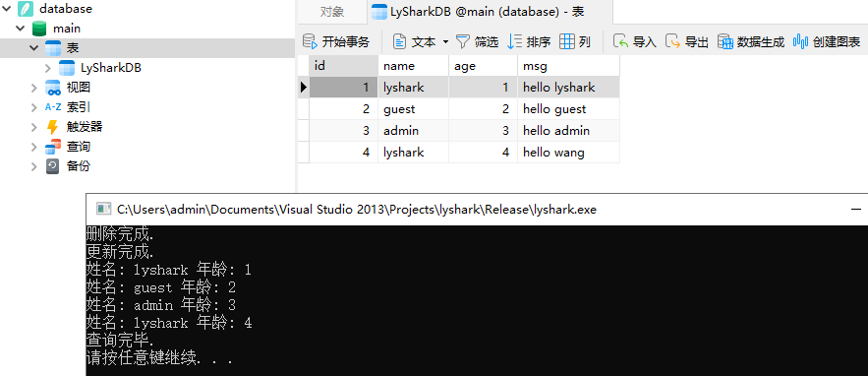Image resolution: width=868 pixels, height=376 pixels.
Task: Collapse the main database node
Action: 20,29
